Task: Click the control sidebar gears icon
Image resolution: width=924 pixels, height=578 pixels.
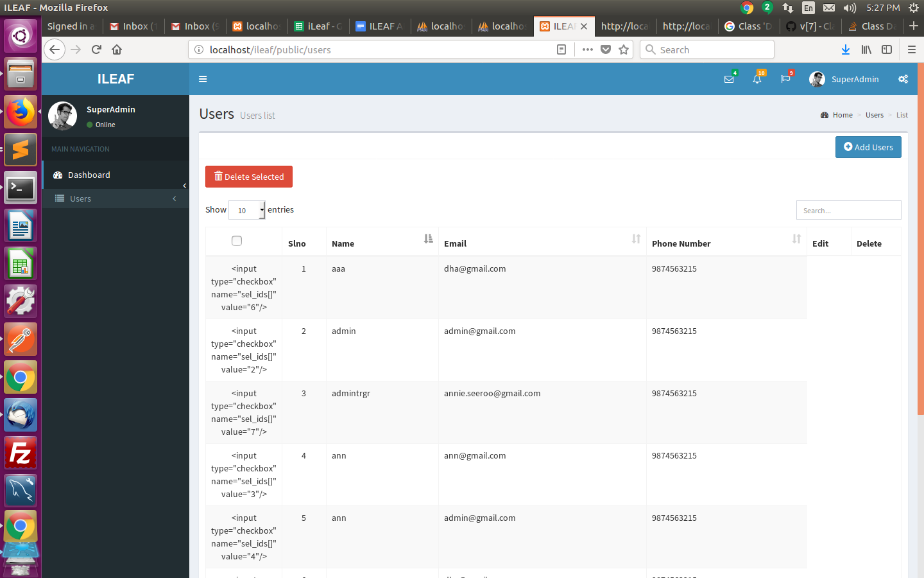Action: pyautogui.click(x=903, y=79)
